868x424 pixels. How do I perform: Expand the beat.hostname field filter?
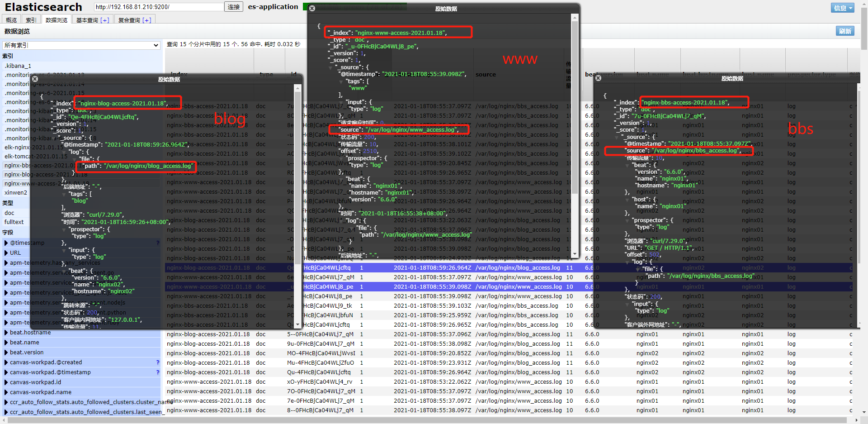click(x=6, y=333)
